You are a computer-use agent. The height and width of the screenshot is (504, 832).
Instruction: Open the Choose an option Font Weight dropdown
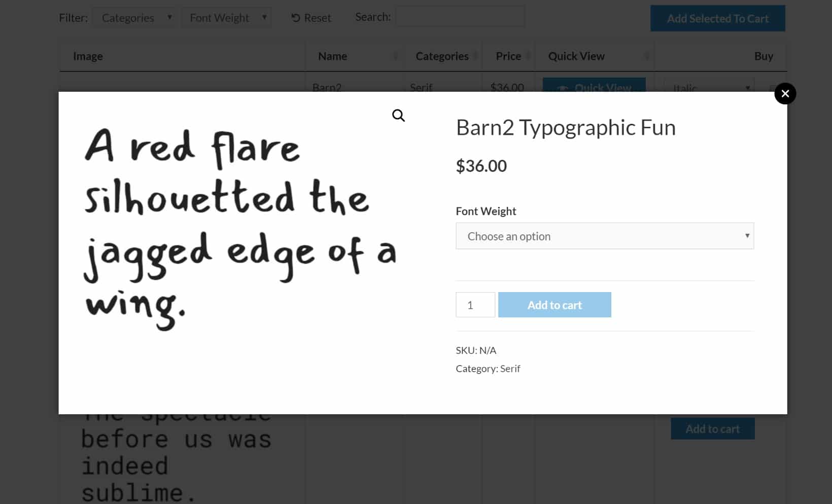coord(604,236)
